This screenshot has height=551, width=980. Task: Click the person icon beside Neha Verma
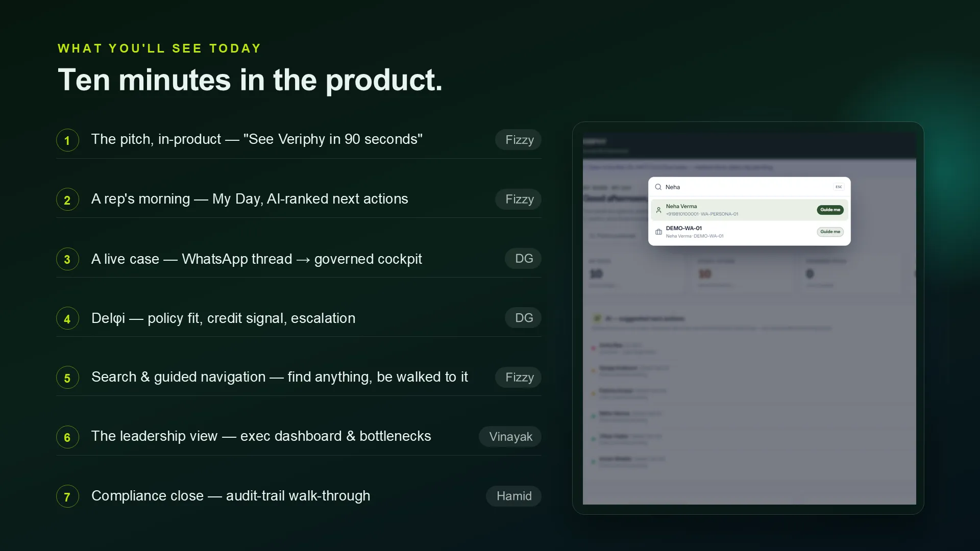[x=659, y=210]
